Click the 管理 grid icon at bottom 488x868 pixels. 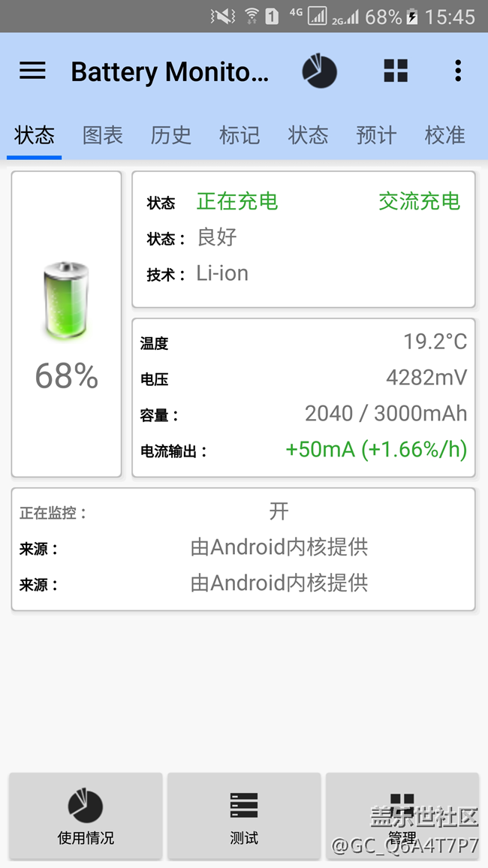402,803
